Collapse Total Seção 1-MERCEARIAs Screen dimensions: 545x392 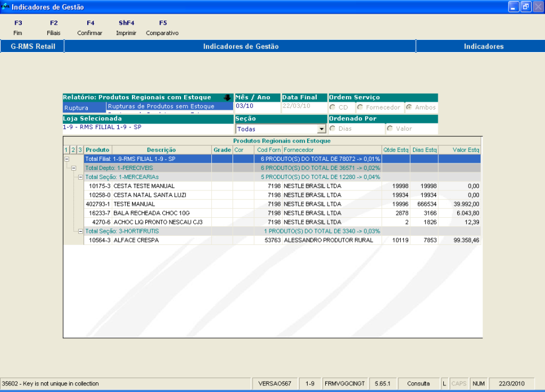click(x=81, y=177)
